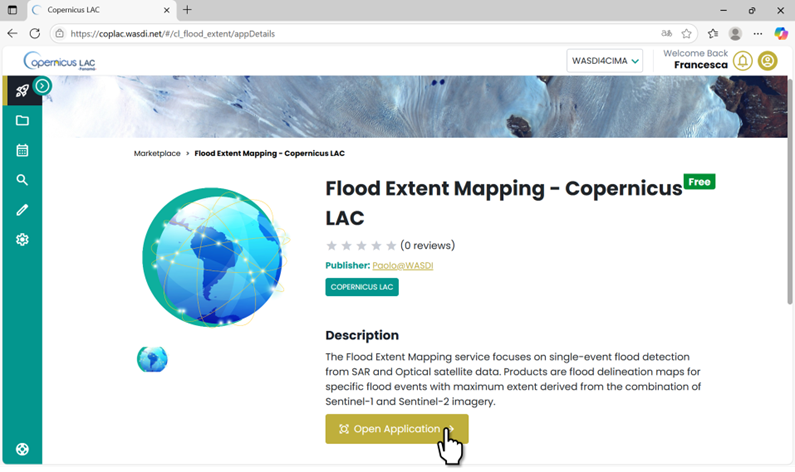Viewport: 795px width, 472px height.
Task: Click the Free price badge
Action: pyautogui.click(x=699, y=181)
